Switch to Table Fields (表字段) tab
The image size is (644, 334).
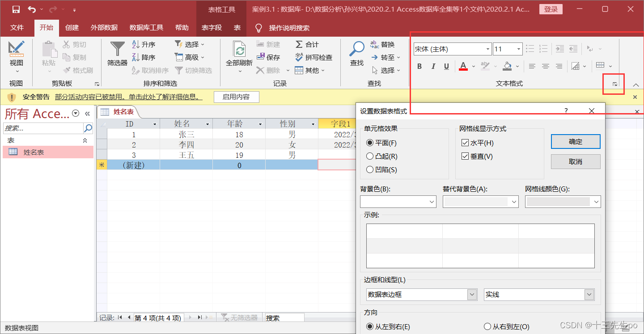coord(212,28)
